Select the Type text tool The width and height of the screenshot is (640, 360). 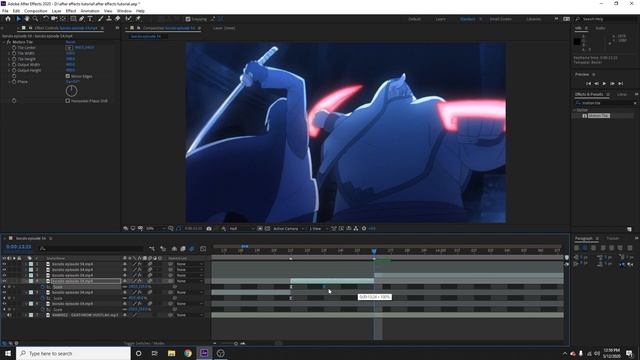(x=90, y=19)
